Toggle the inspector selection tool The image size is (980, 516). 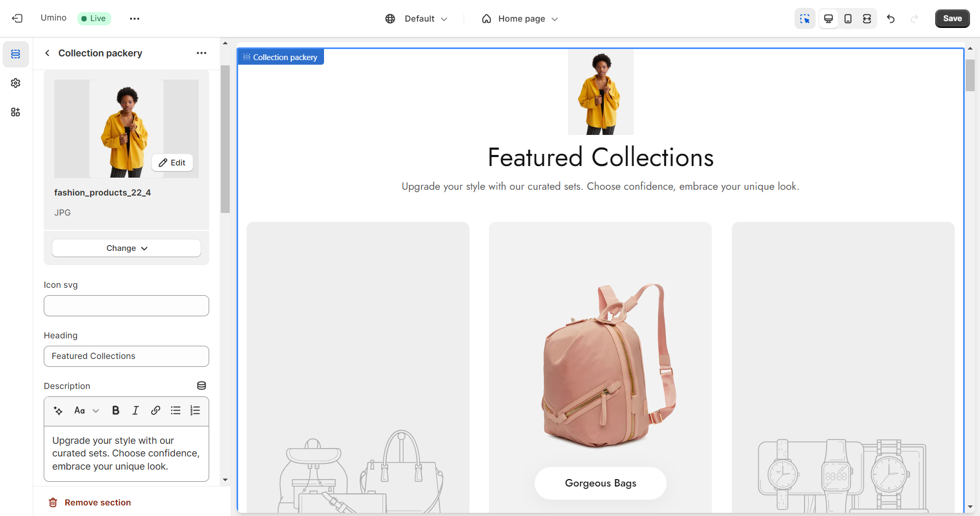pos(805,18)
